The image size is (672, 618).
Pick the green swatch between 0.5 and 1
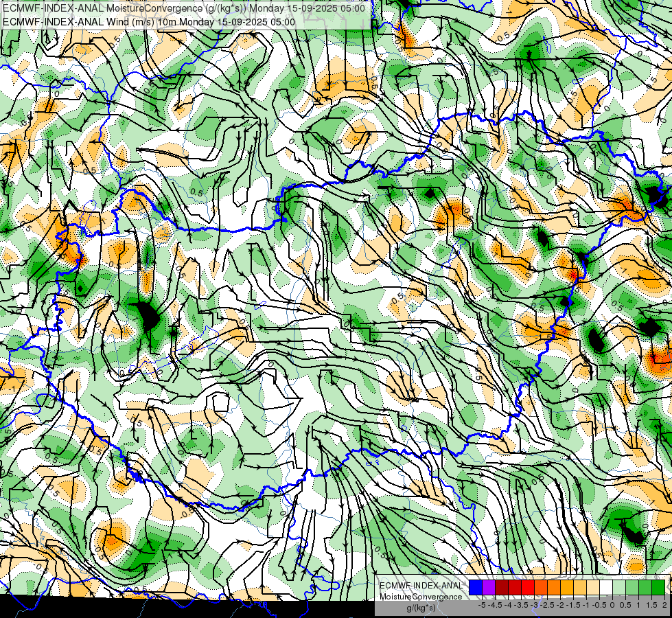pos(633,587)
